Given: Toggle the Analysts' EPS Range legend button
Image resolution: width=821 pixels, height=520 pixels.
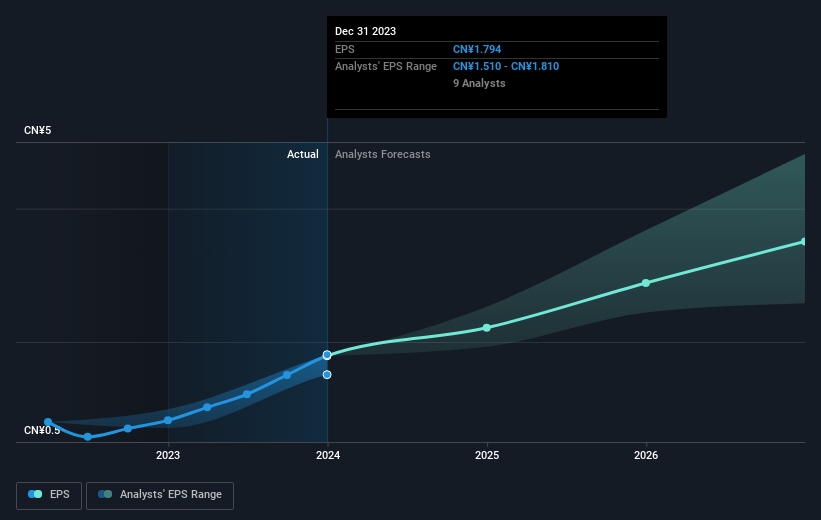Looking at the screenshot, I should (x=160, y=495).
